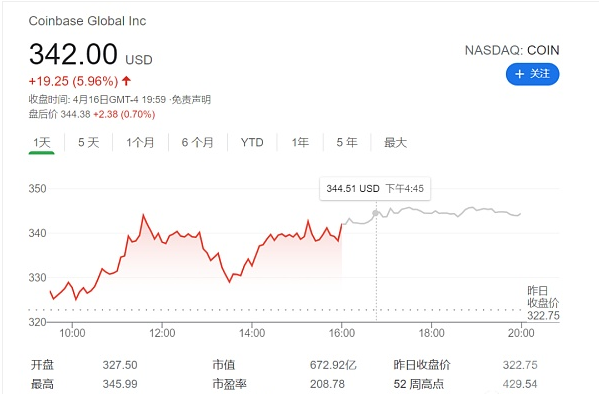
Task: Click the 344.51 USD price tooltip
Action: [375, 188]
